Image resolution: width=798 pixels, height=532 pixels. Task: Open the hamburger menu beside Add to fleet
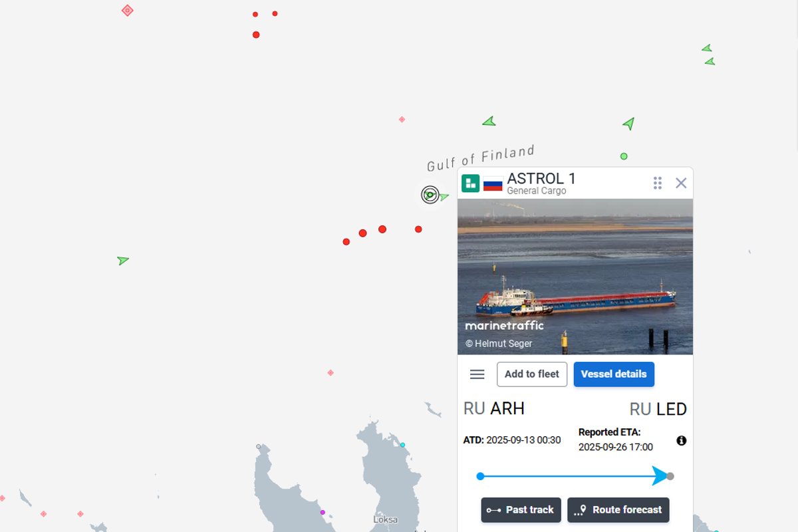point(477,374)
